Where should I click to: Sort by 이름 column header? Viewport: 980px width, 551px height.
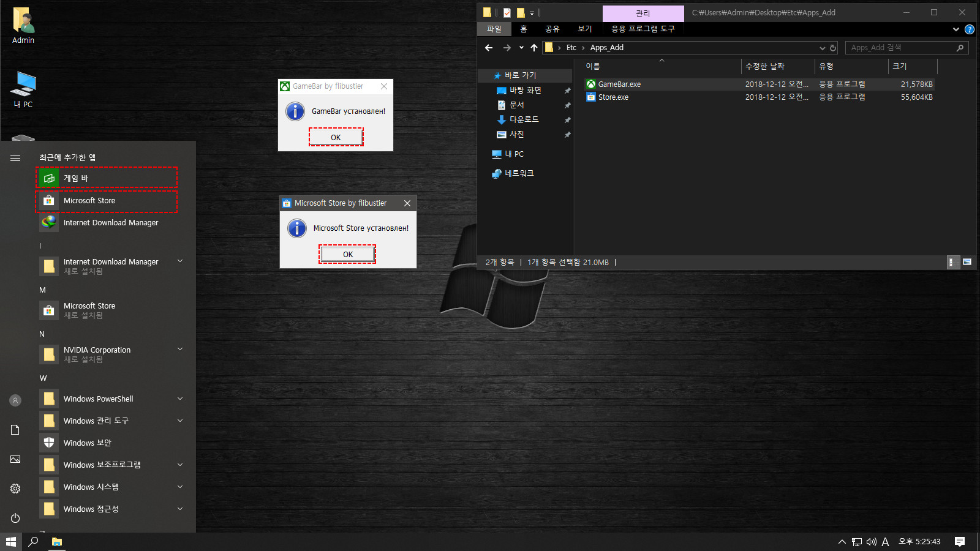coord(661,66)
